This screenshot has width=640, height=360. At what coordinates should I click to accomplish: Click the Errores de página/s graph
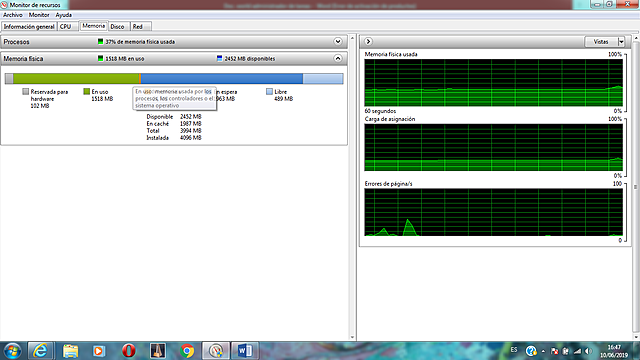493,212
